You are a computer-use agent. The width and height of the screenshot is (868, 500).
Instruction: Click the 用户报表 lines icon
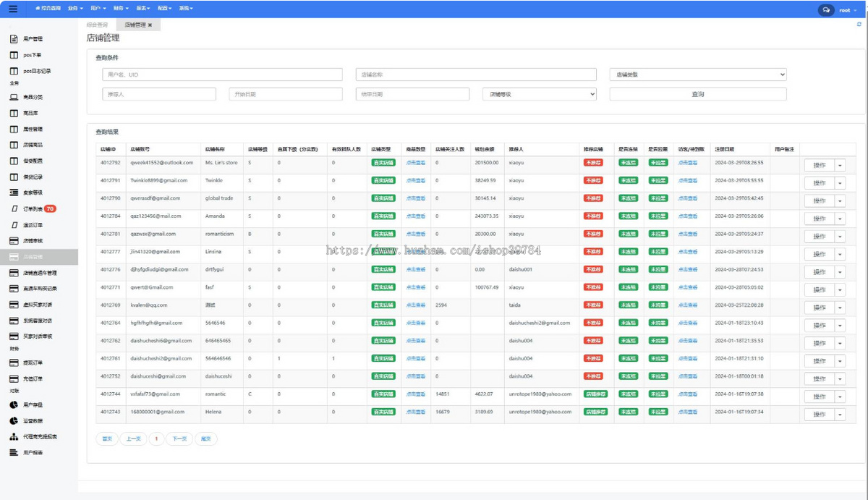tap(14, 452)
